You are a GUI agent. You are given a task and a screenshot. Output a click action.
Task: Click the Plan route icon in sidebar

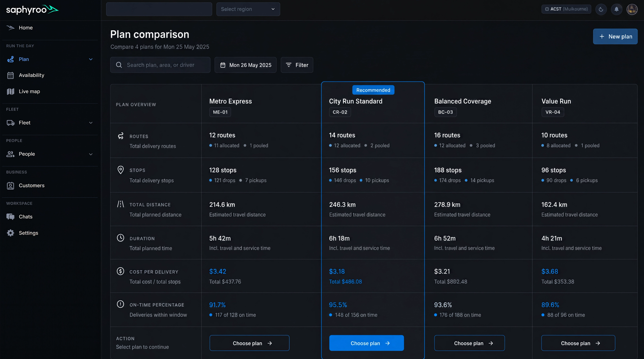click(11, 59)
